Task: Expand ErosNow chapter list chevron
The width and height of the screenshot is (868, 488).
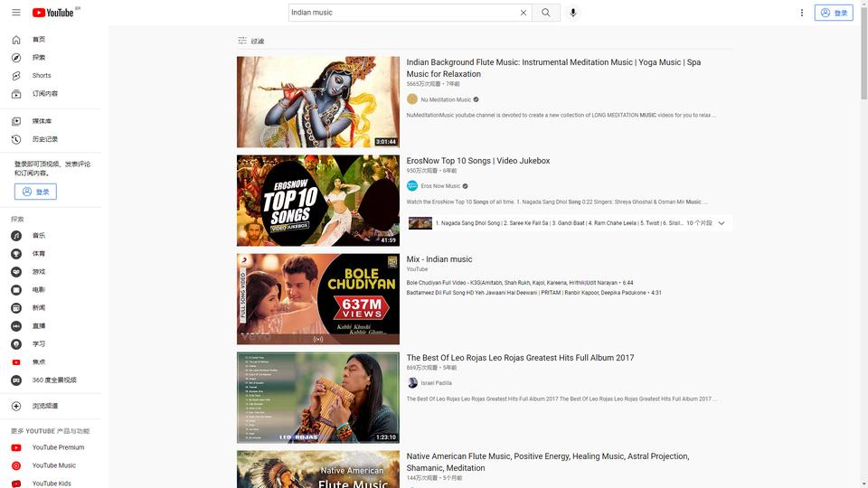Action: (x=722, y=223)
